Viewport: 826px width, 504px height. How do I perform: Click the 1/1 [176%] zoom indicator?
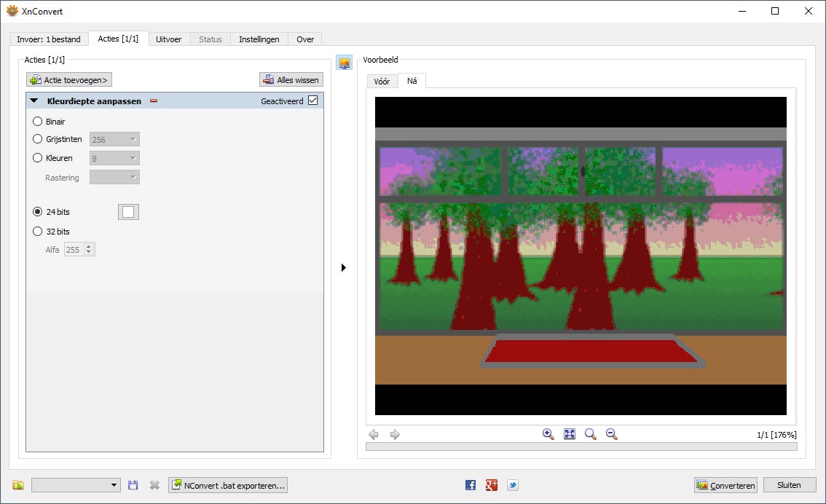776,435
